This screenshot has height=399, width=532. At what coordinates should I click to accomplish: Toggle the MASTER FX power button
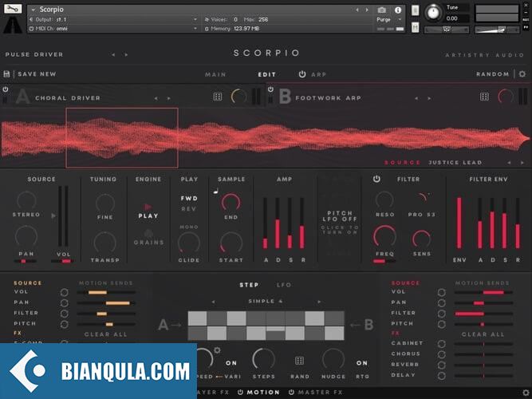click(291, 392)
